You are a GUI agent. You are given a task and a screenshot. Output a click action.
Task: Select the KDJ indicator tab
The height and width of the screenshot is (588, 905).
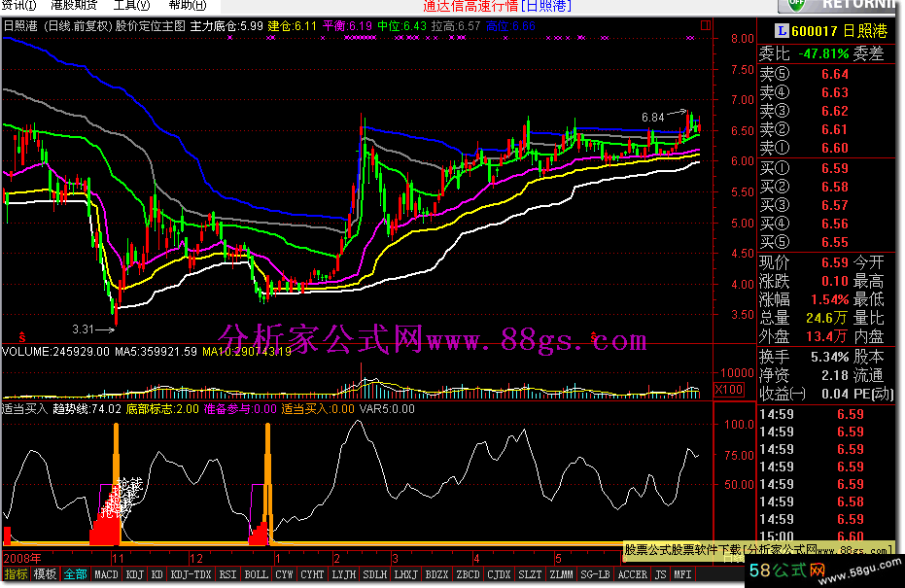[134, 574]
